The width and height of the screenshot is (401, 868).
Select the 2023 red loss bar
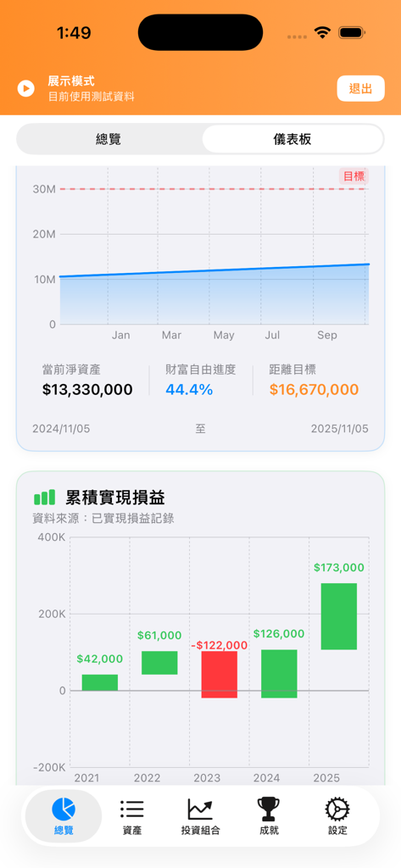point(220,674)
